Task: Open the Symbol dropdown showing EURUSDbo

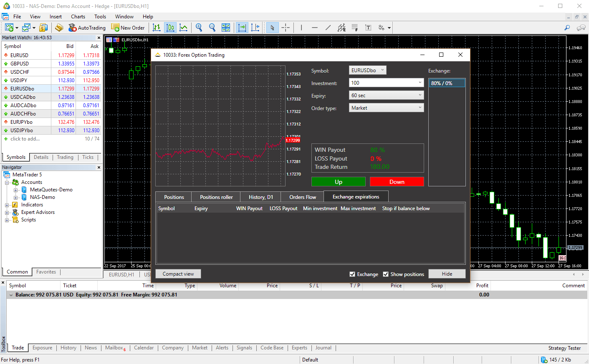Action: (x=367, y=70)
